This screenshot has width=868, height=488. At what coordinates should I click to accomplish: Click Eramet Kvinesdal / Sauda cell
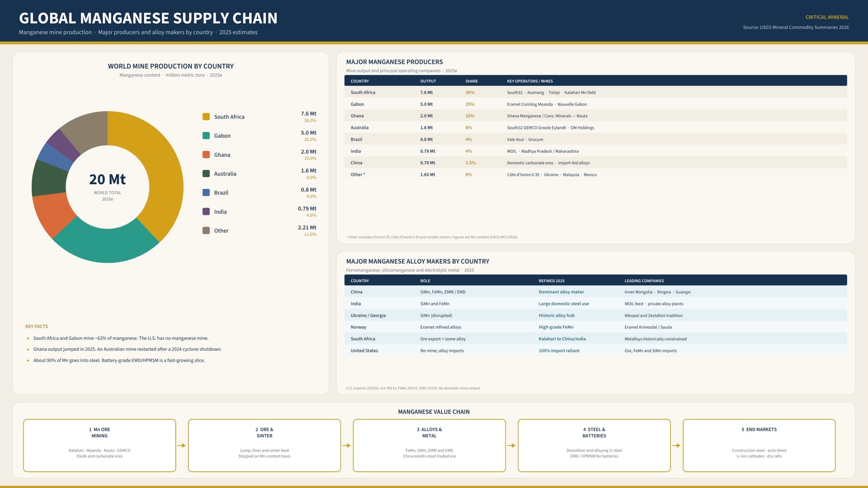[648, 327]
